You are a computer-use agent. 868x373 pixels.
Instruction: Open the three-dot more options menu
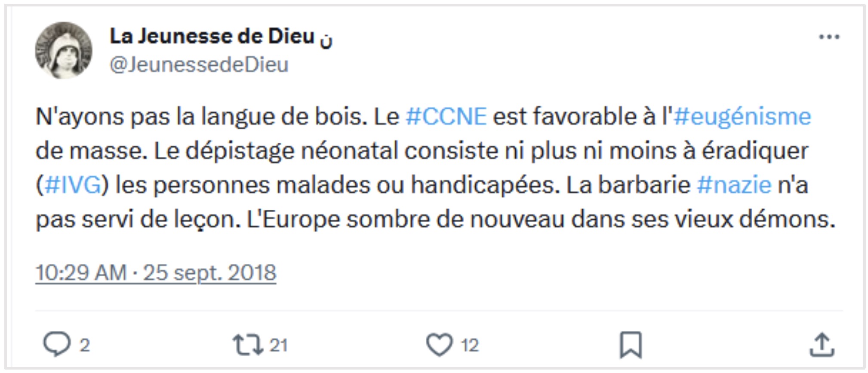829,37
